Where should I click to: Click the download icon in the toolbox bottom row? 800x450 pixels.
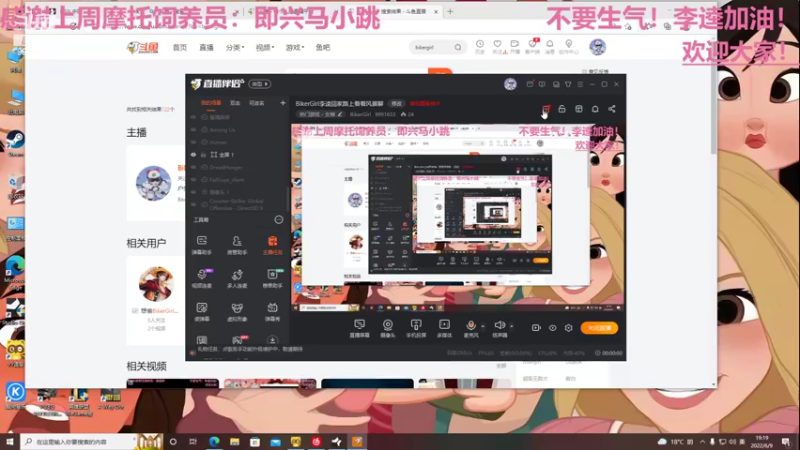(x=272, y=340)
